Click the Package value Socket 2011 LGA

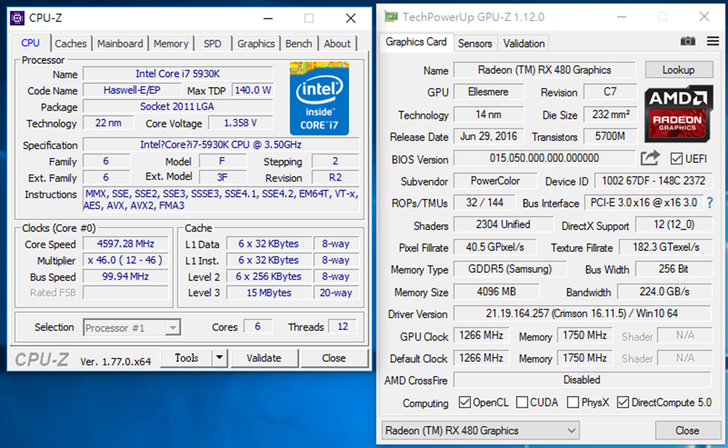point(178,106)
